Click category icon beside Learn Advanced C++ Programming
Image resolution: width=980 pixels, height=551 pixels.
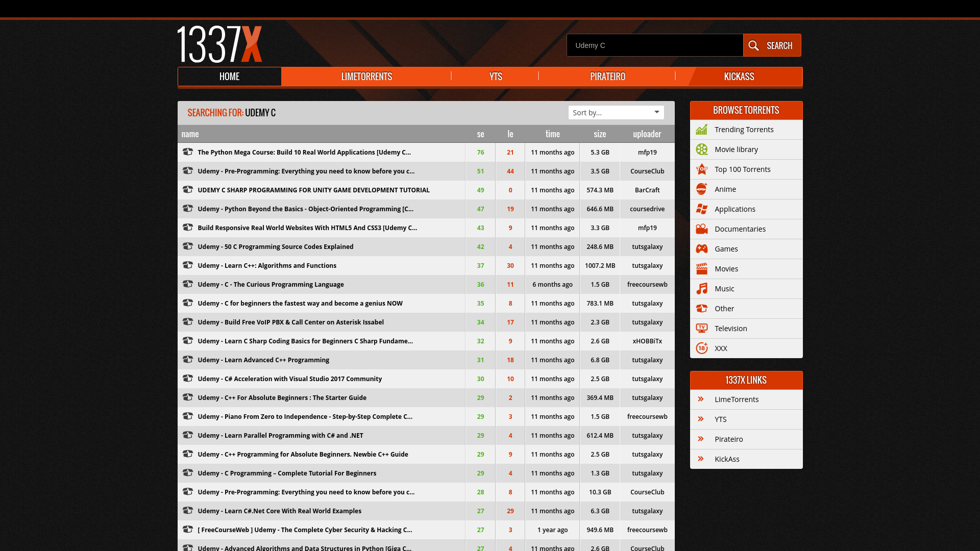pos(188,360)
